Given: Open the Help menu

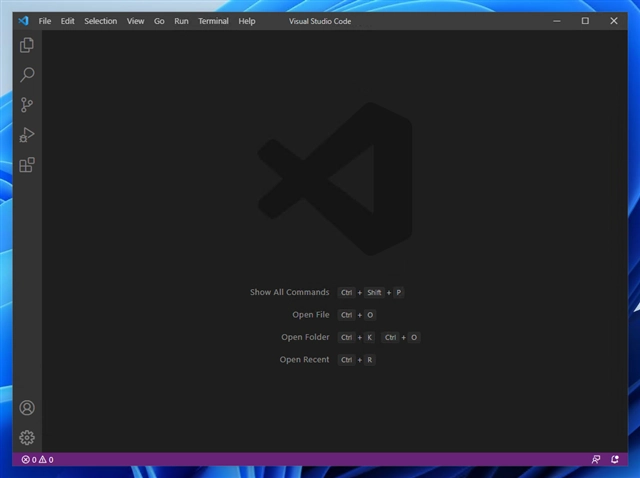Looking at the screenshot, I should (x=247, y=21).
